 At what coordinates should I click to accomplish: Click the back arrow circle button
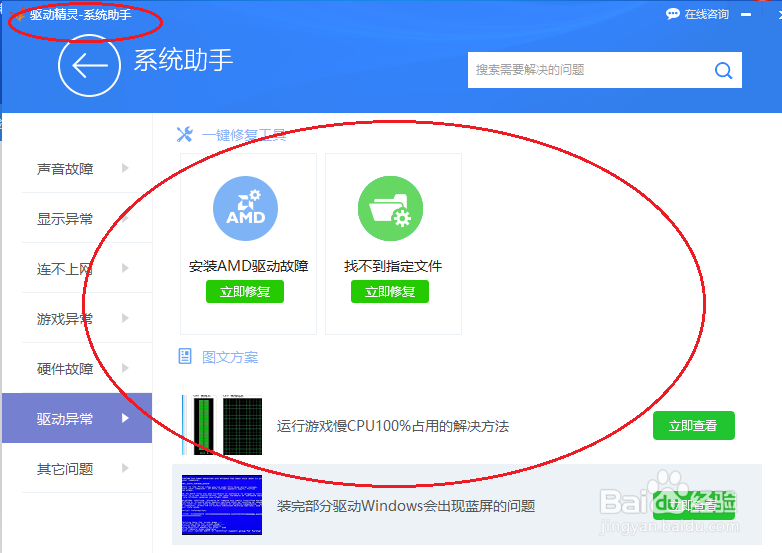(x=89, y=65)
